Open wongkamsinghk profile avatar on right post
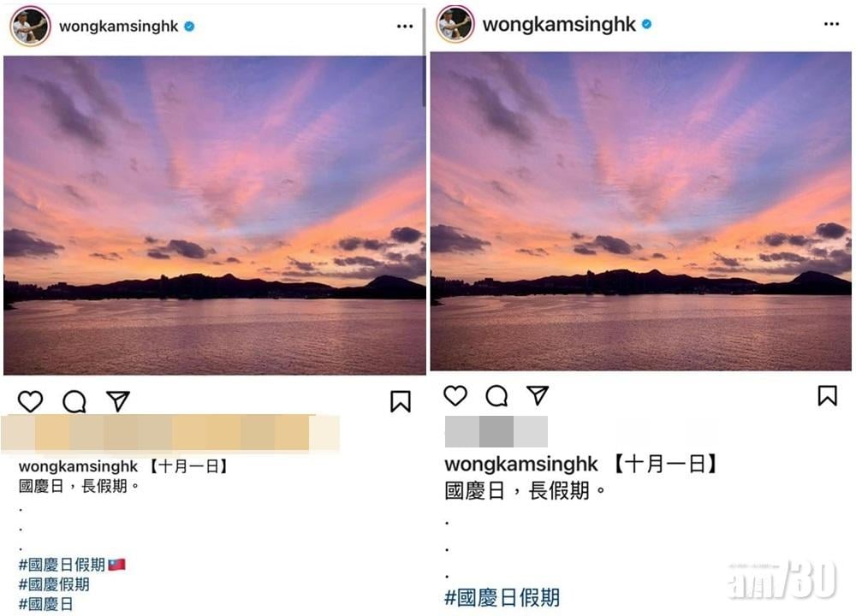 (455, 24)
